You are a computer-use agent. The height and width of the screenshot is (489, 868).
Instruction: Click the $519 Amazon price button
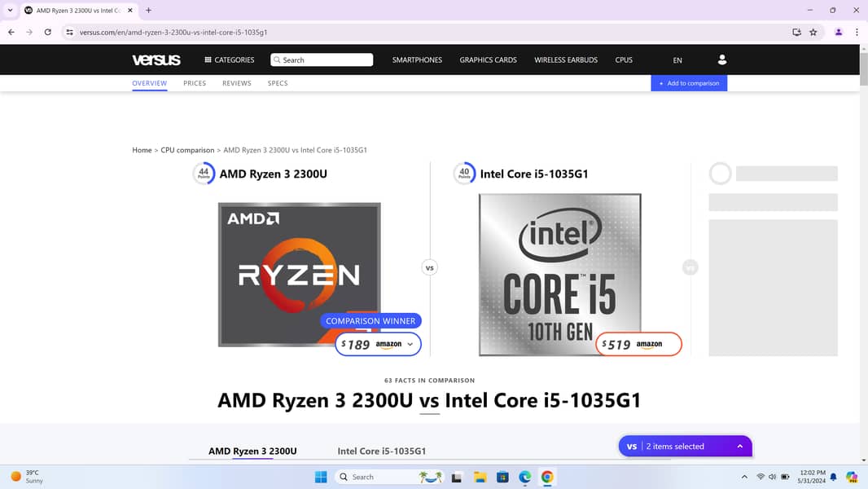pos(638,345)
